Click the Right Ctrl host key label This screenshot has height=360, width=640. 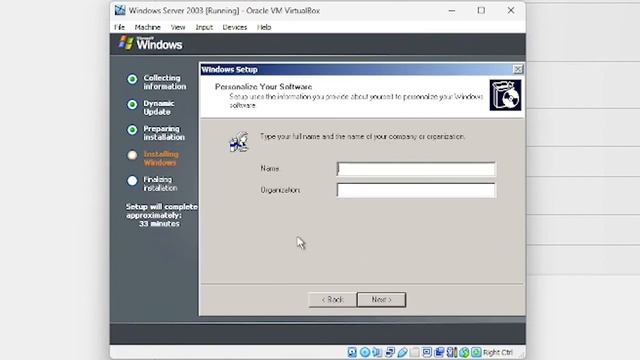(x=498, y=352)
